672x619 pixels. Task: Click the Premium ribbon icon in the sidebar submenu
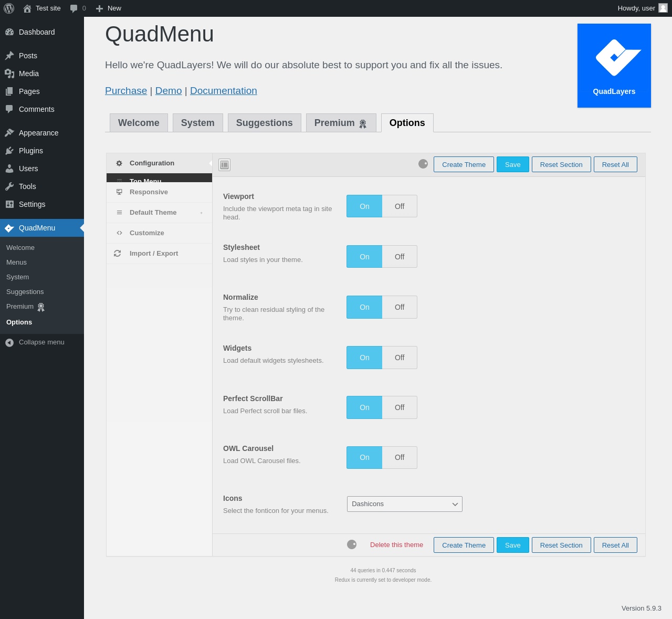[41, 307]
